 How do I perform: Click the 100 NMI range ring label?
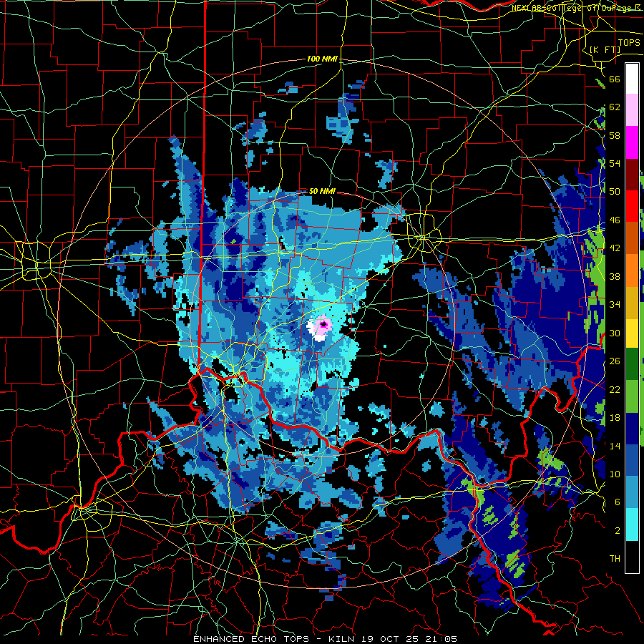coord(322,59)
